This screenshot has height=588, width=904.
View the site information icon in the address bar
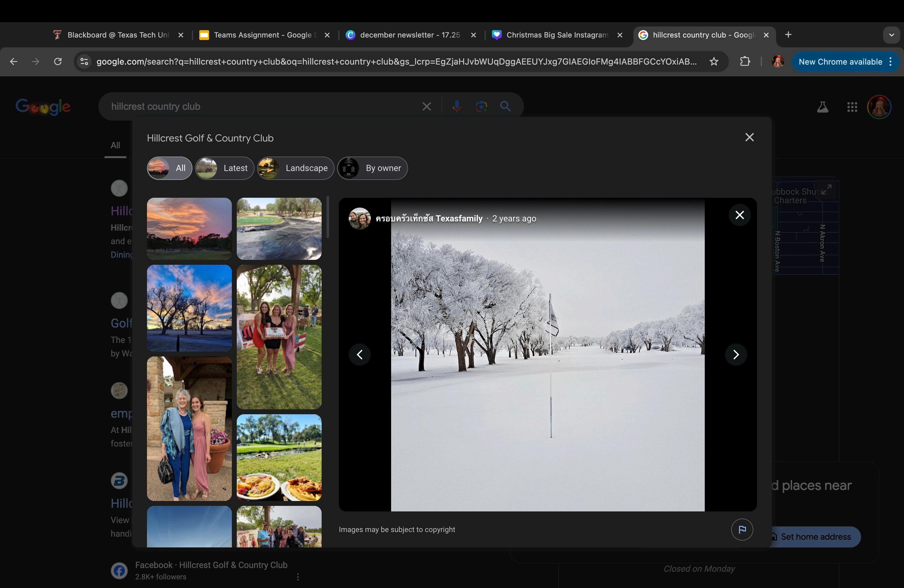84,62
